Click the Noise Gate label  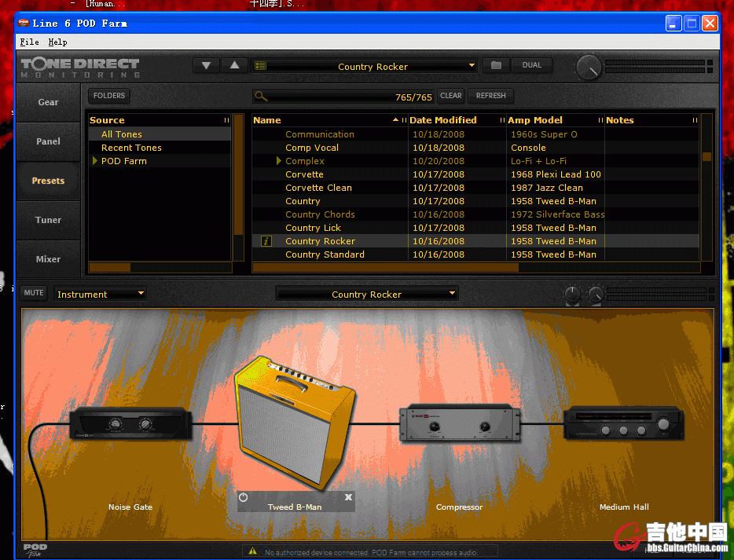coord(130,507)
